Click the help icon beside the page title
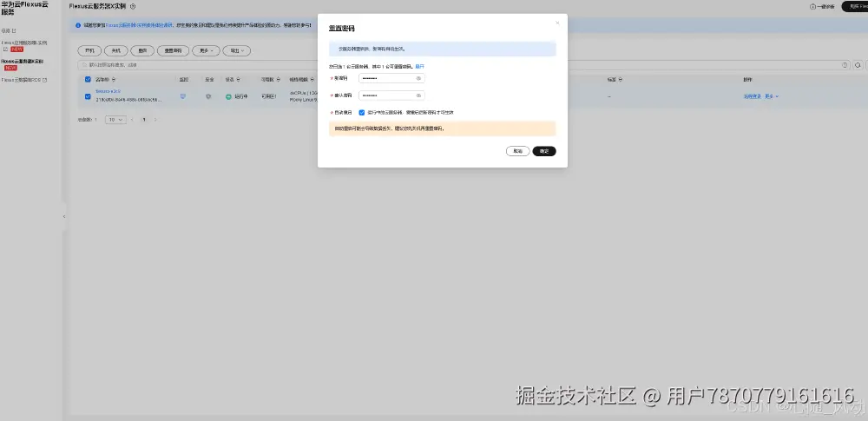Screen dimensions: 868x421 pos(133,7)
